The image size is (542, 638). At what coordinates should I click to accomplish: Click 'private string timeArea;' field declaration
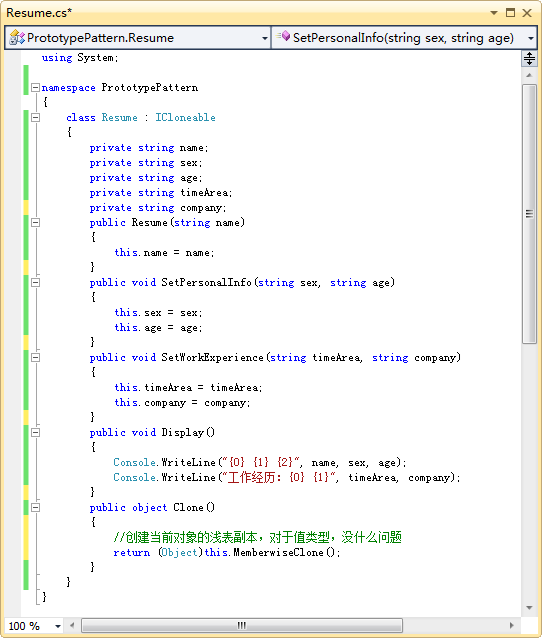pos(161,192)
